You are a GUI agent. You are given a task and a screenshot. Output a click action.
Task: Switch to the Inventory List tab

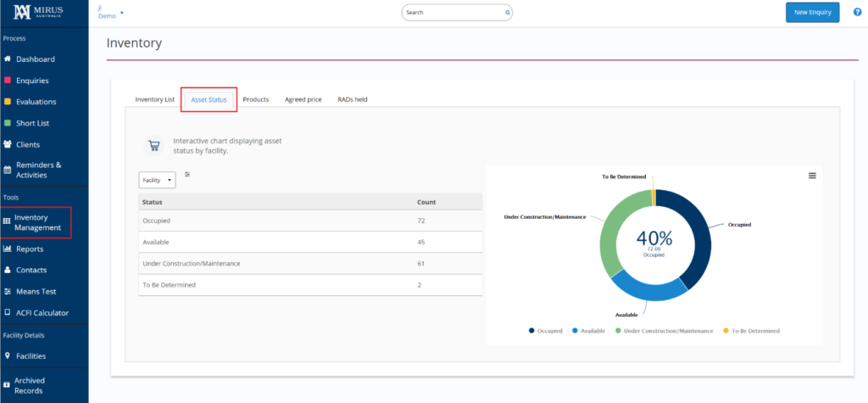(x=155, y=100)
